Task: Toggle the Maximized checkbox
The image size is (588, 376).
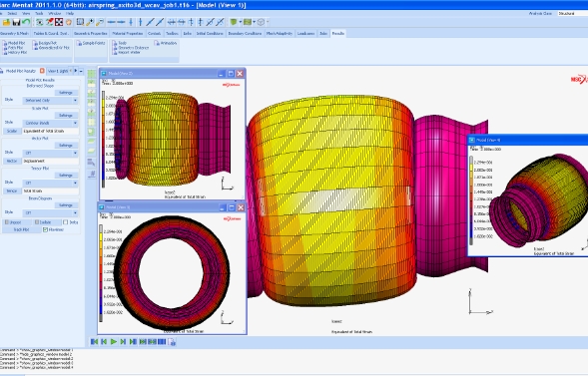Action: pyautogui.click(x=45, y=229)
